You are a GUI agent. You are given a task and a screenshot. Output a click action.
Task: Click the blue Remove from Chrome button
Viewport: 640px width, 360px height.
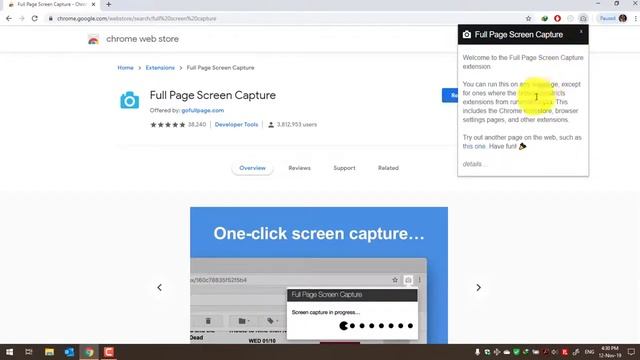point(450,95)
